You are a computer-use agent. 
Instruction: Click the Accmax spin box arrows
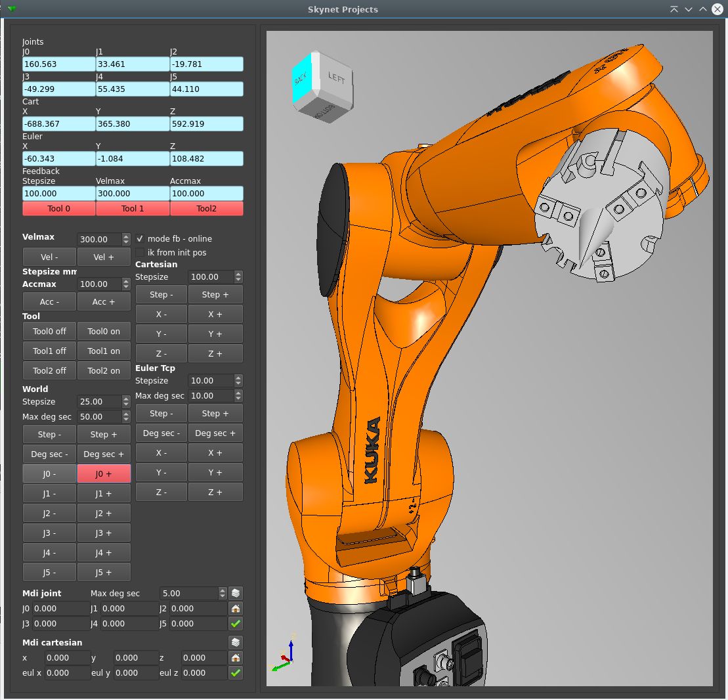pyautogui.click(x=126, y=284)
